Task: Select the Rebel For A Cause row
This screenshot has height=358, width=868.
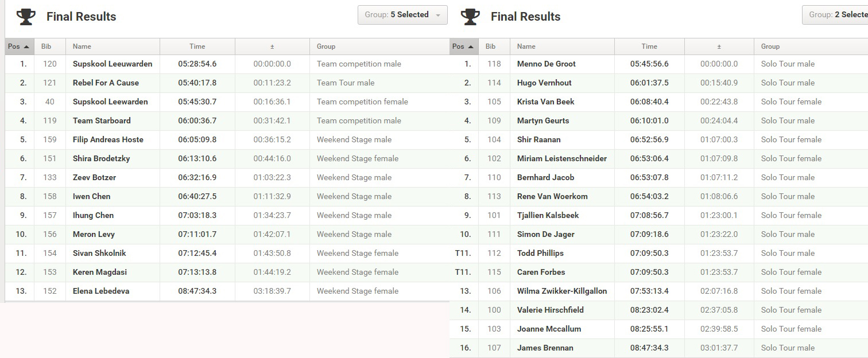Action: pyautogui.click(x=227, y=83)
